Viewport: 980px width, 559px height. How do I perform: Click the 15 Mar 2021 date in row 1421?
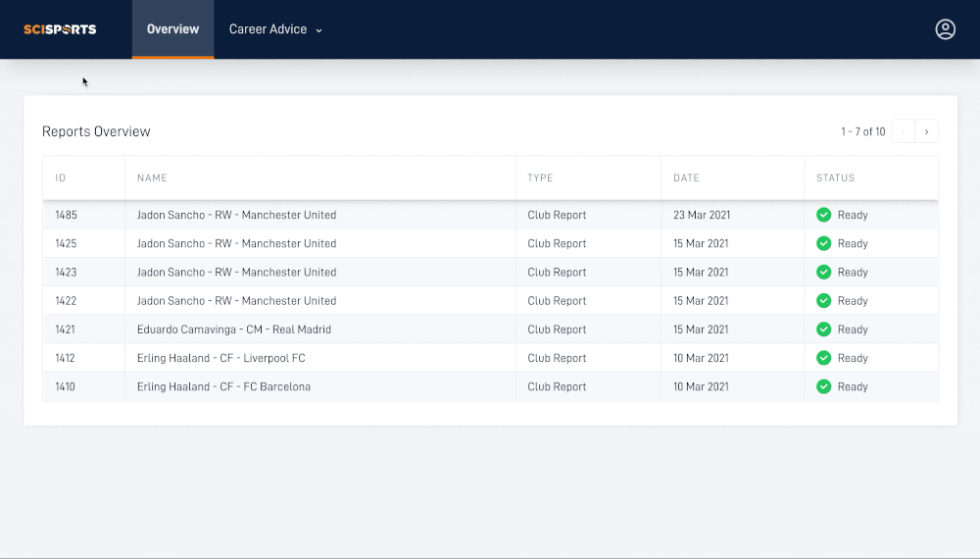coord(702,330)
